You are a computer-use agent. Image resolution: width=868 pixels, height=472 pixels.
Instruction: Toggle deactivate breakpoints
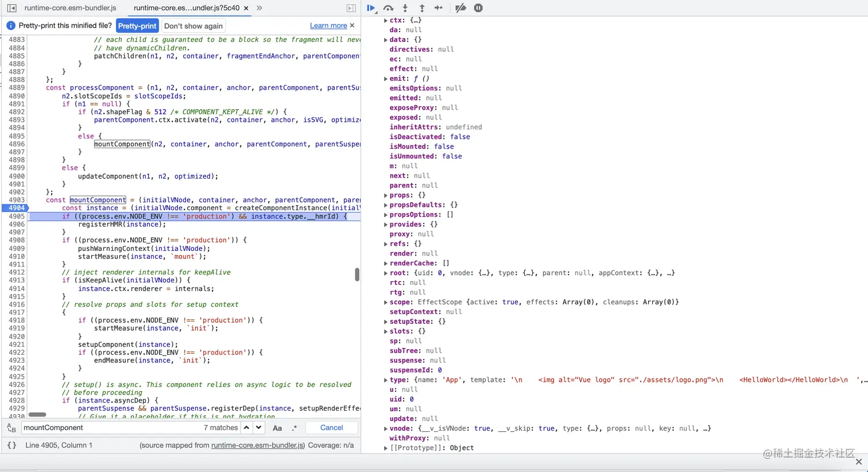tap(460, 8)
